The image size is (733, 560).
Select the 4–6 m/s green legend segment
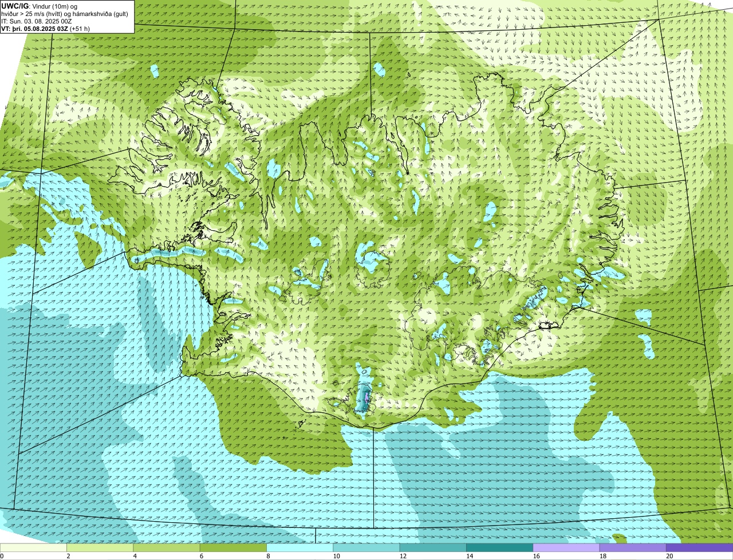coord(167,547)
